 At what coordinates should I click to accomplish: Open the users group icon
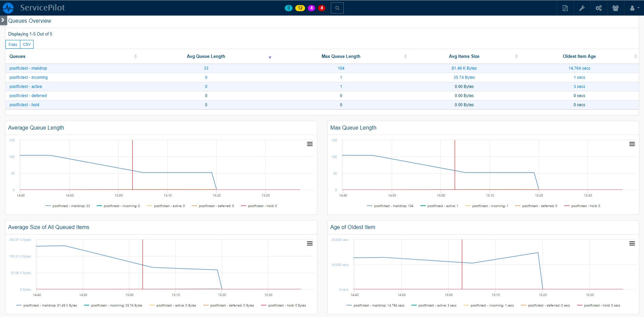coord(616,8)
